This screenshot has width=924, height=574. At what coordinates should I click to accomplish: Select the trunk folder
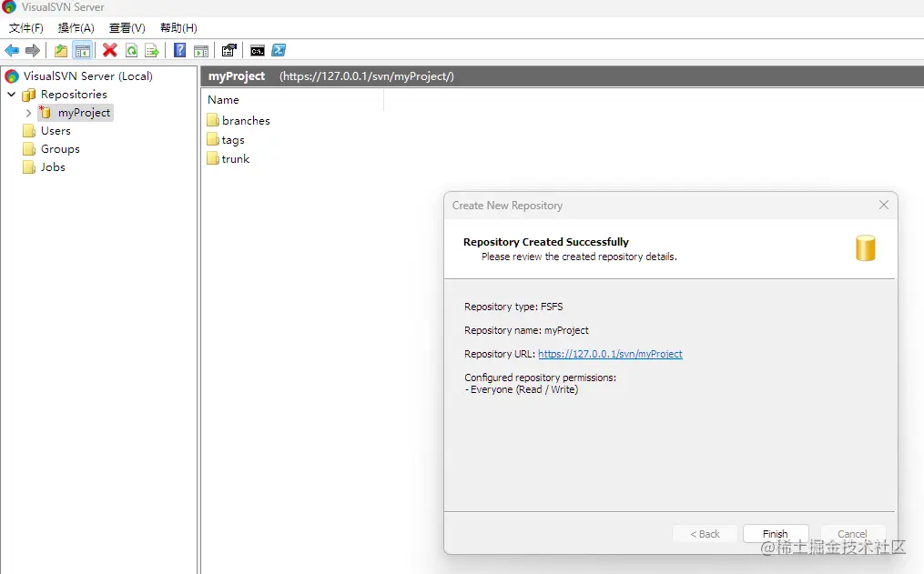[x=235, y=159]
